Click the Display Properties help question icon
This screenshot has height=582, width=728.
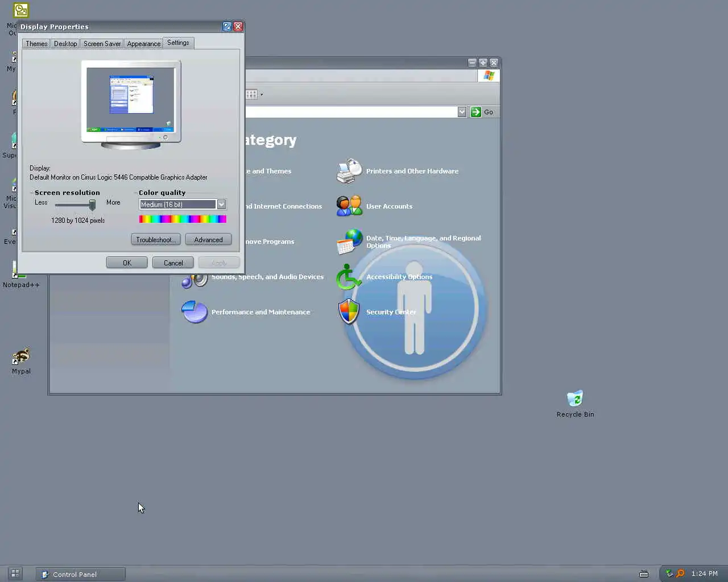[x=227, y=27]
